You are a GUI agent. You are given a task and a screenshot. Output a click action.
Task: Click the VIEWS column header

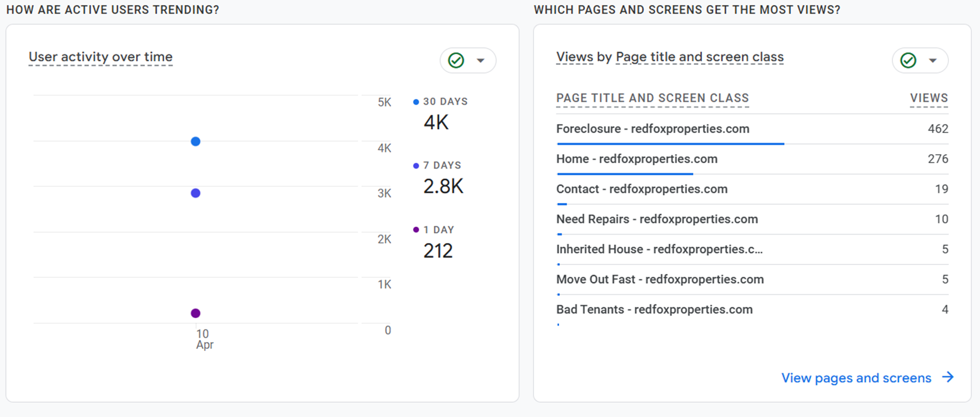pos(929,98)
